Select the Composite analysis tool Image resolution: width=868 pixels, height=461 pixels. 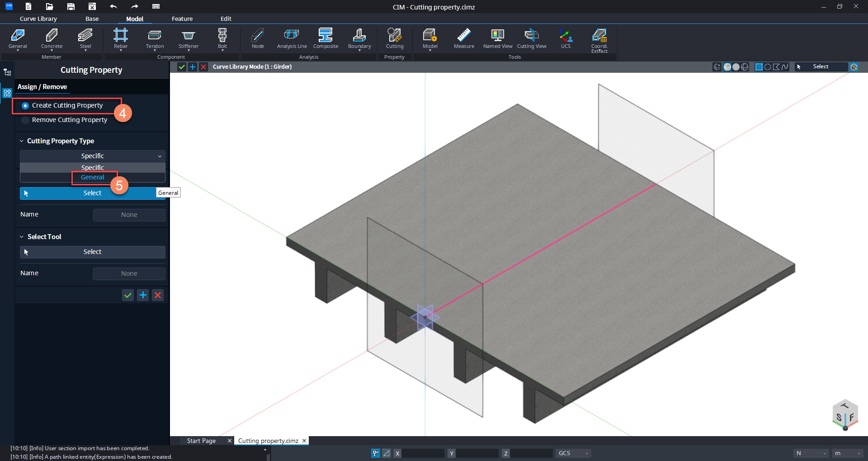click(x=325, y=39)
